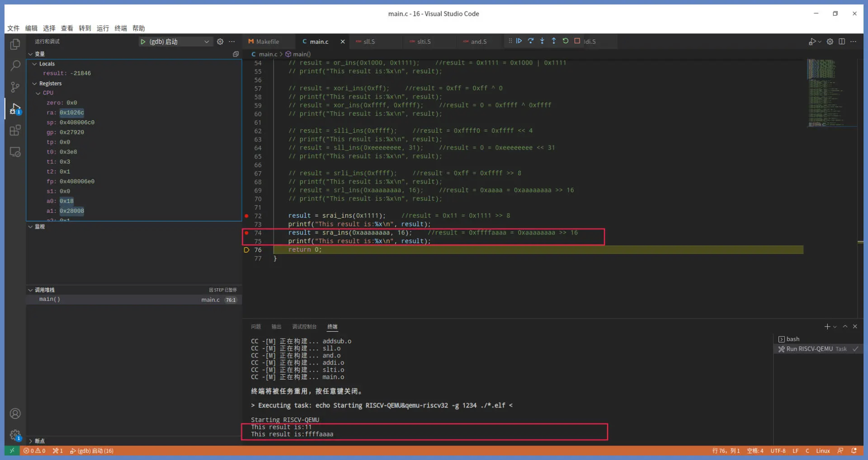Image resolution: width=868 pixels, height=460 pixels.
Task: Close the terminal panel
Action: point(855,327)
